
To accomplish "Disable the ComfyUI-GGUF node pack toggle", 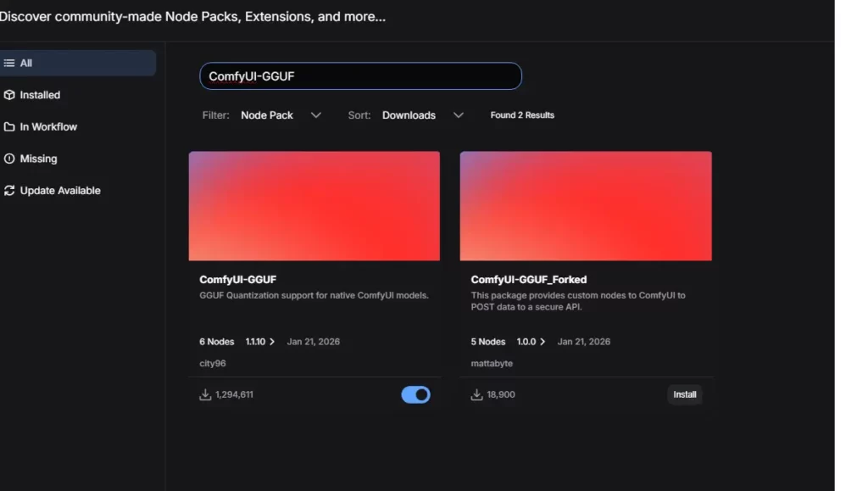I will pos(415,394).
